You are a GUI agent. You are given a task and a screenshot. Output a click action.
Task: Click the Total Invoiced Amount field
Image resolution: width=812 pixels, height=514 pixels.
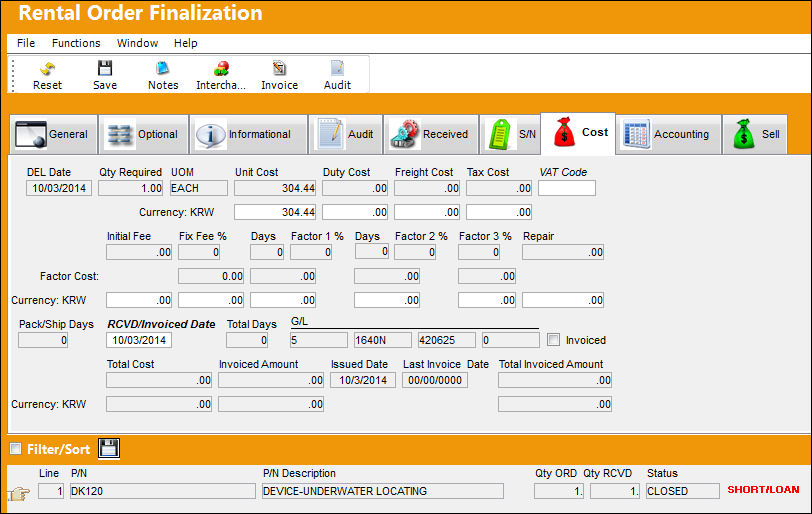coord(555,380)
